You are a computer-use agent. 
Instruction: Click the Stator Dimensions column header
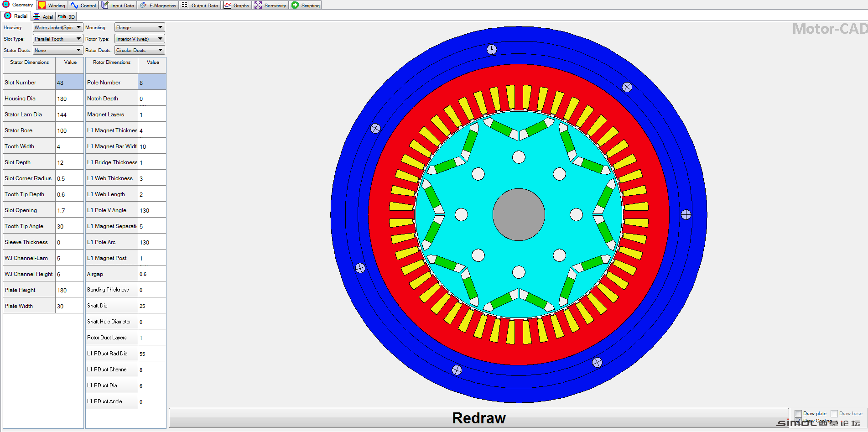pos(29,65)
